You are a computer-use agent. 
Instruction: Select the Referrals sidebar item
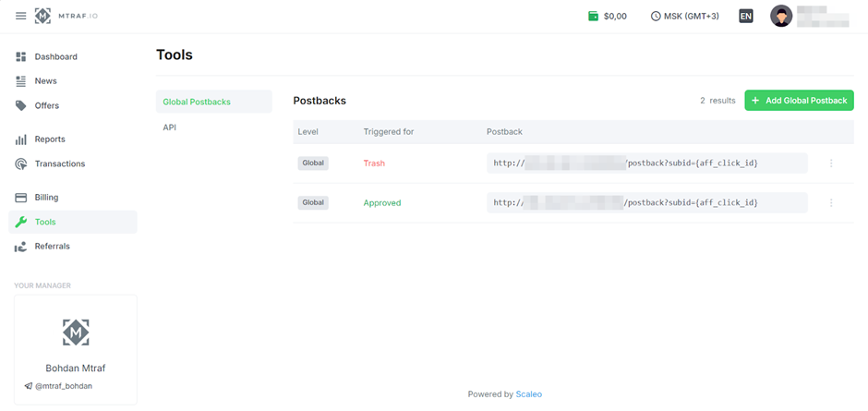tap(52, 247)
